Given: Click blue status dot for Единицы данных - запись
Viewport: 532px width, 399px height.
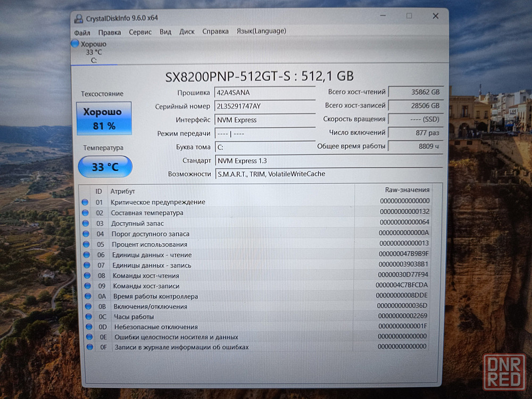Looking at the screenshot, I should (87, 265).
